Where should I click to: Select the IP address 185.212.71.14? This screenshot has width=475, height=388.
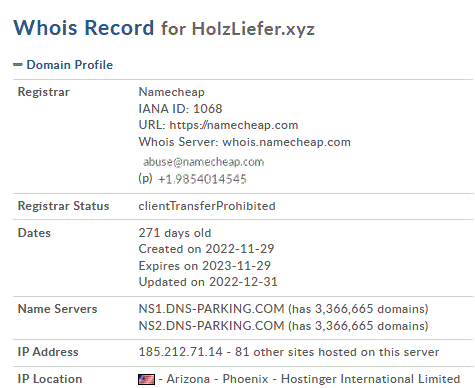point(180,352)
